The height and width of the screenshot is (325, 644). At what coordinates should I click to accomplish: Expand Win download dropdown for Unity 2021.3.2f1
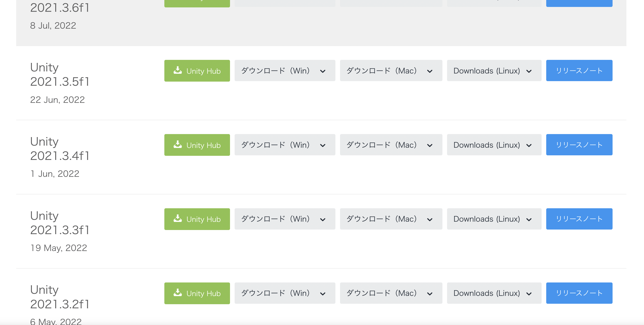(285, 293)
